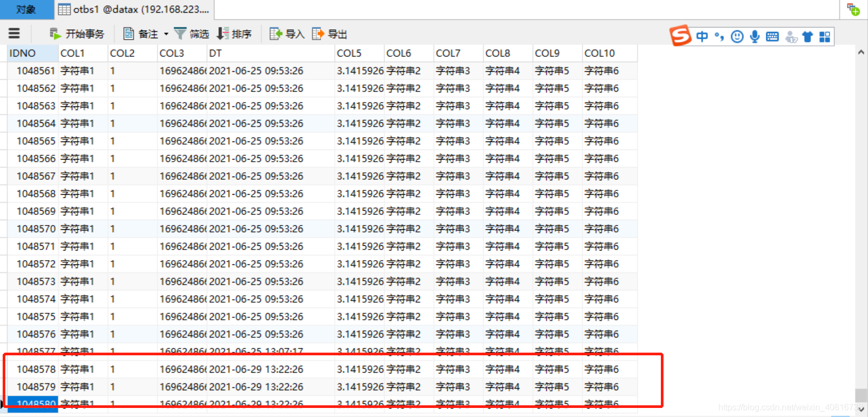Click COL1 cell 字符串1 in row 1048563
868x417 pixels.
(83, 106)
